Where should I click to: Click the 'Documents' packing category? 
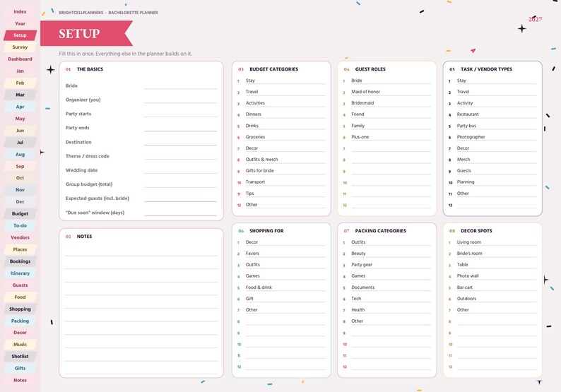coord(362,287)
